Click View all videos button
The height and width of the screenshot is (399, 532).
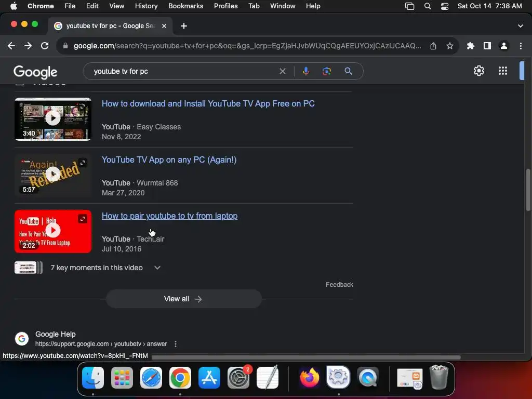[x=183, y=299]
